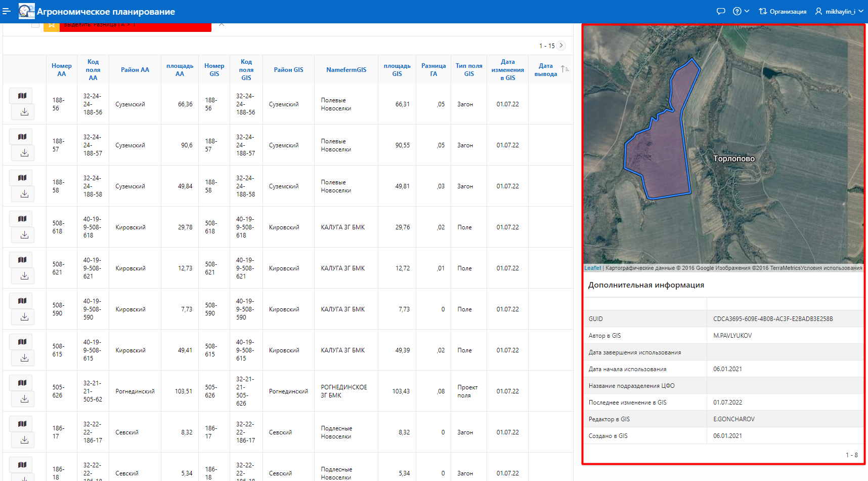
Task: Open the Leaflet attribution link
Action: point(592,268)
